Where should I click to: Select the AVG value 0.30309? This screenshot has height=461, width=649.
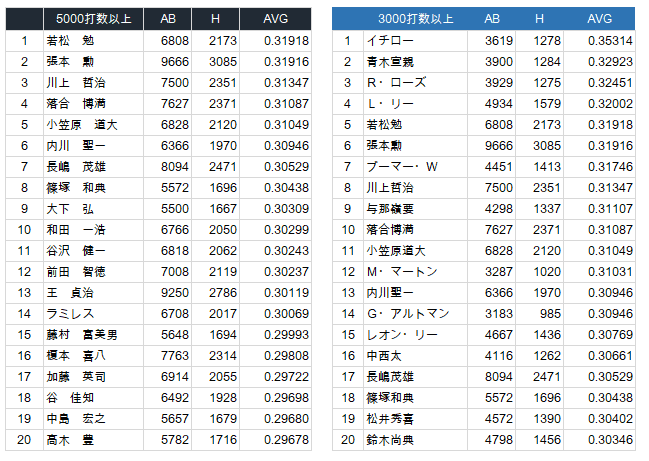tap(286, 209)
